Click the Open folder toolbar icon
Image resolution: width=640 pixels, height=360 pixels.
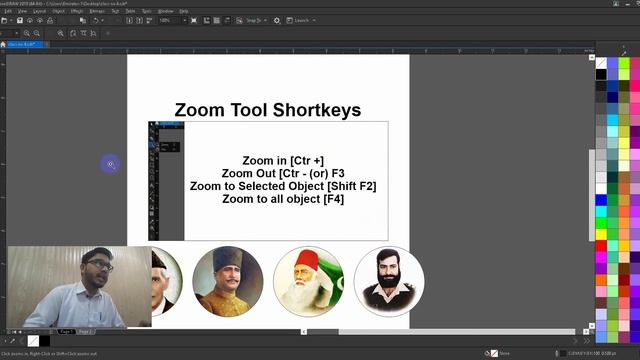(x=4, y=20)
